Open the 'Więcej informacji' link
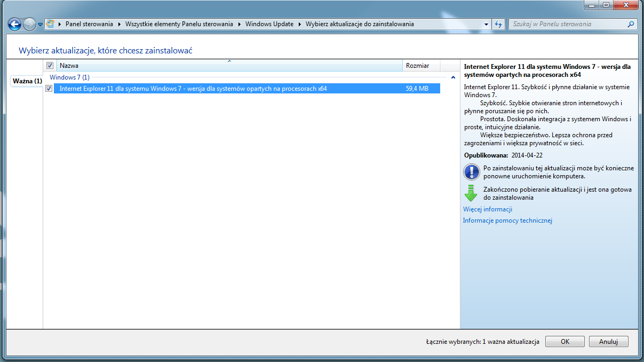Image resolution: width=644 pixels, height=362 pixels. click(488, 209)
